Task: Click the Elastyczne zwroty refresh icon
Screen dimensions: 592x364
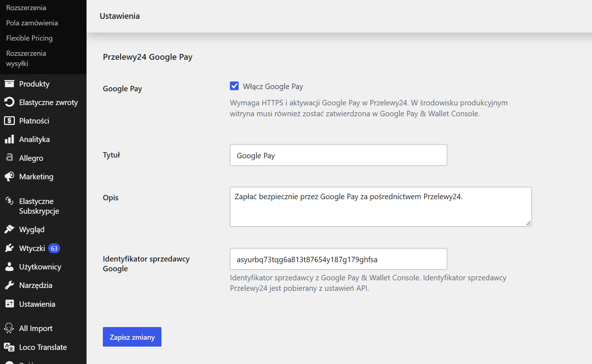Action: point(9,102)
